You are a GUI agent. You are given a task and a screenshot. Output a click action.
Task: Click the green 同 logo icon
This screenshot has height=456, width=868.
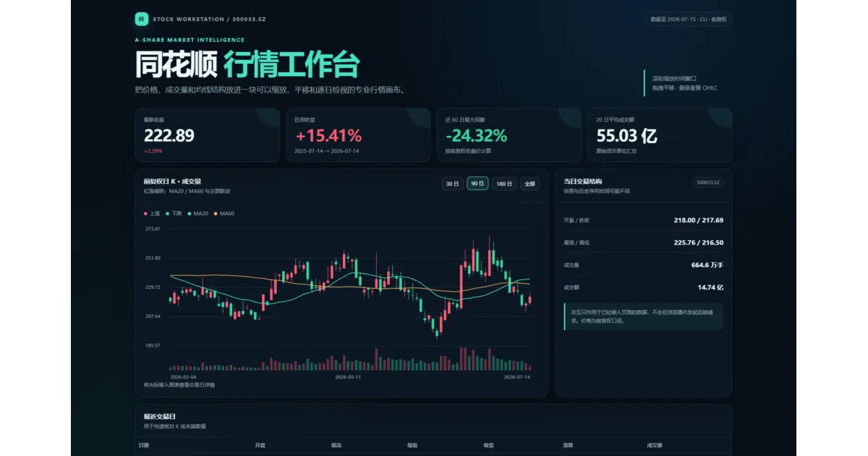[x=141, y=19]
